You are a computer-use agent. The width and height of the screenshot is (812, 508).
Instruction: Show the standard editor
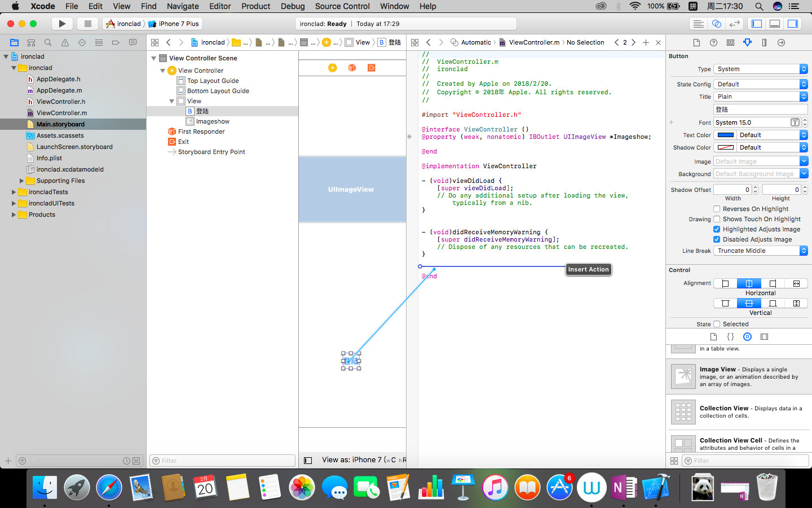698,24
